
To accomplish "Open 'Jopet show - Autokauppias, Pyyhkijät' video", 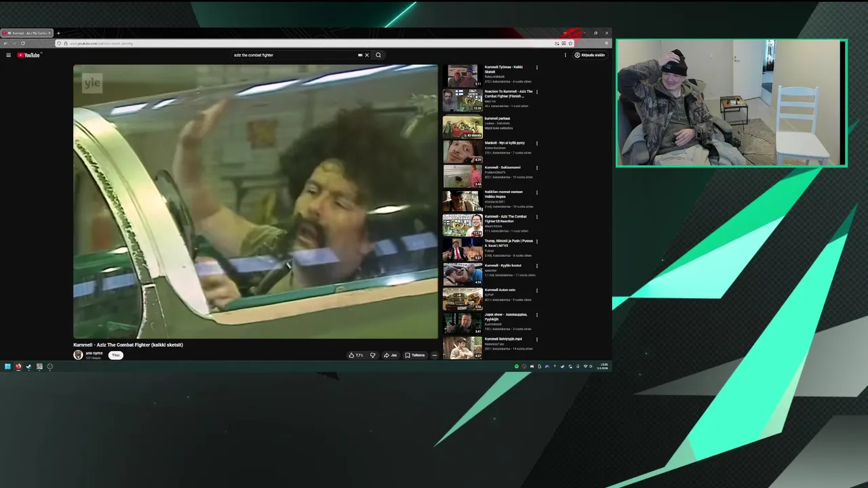I will (506, 317).
